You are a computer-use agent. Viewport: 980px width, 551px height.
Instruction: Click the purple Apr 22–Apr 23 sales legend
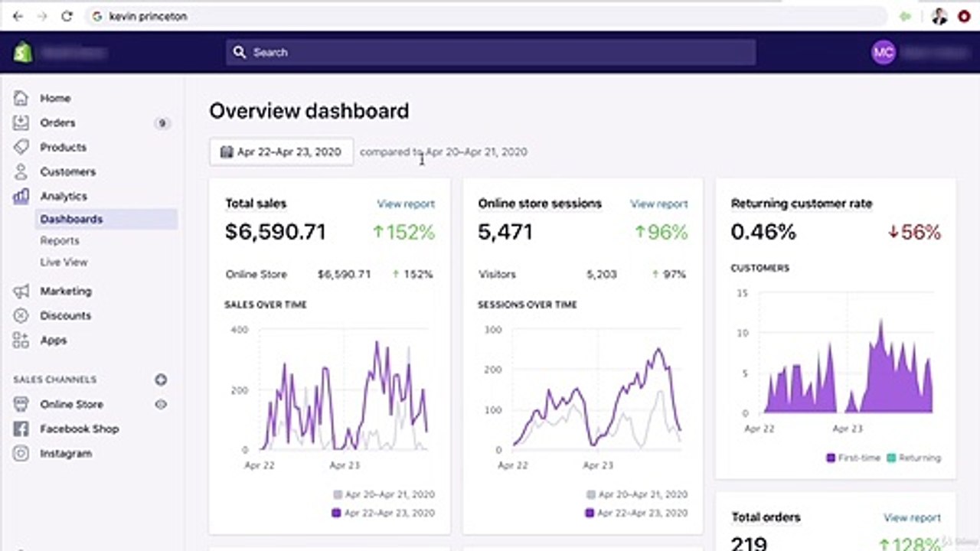click(383, 513)
